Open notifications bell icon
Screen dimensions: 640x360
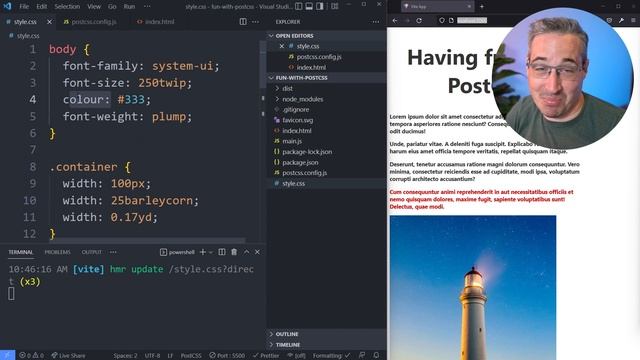point(376,356)
